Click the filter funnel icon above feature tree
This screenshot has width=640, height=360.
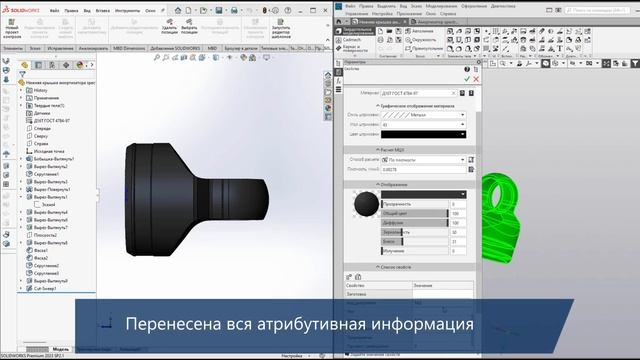[22, 74]
